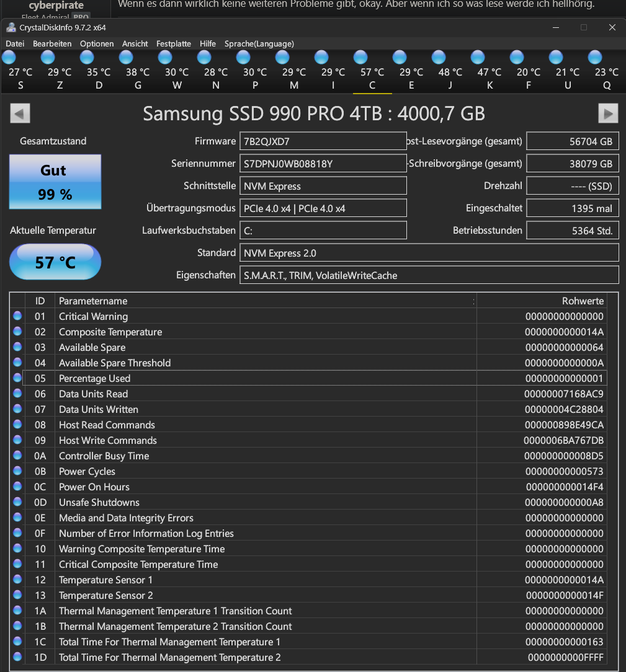This screenshot has height=672, width=626.
Task: Click the Gut 99 % health status button
Action: pos(55,182)
